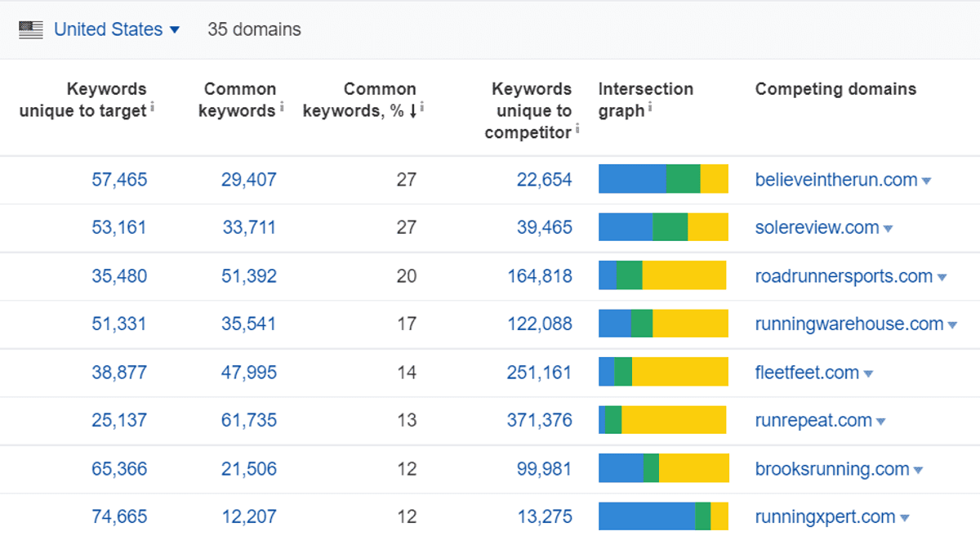Click intersection graph bar for runningxpert.com
The image size is (980, 536).
point(663,516)
